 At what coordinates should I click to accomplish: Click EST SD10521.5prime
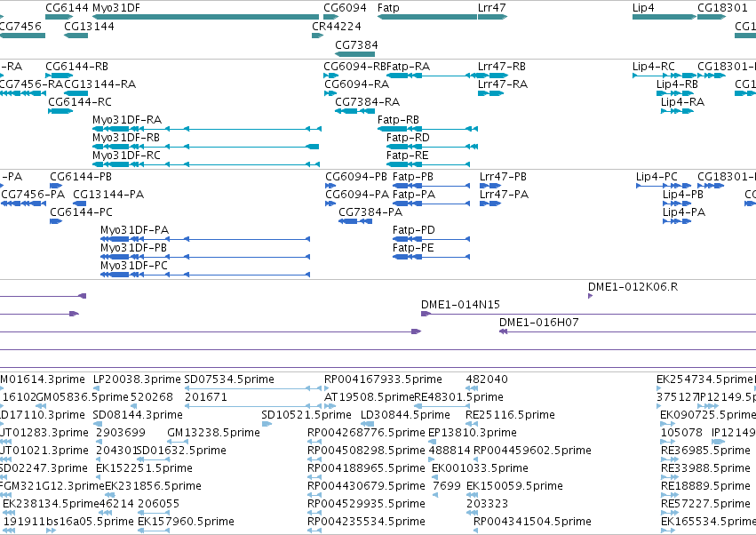pos(267,424)
